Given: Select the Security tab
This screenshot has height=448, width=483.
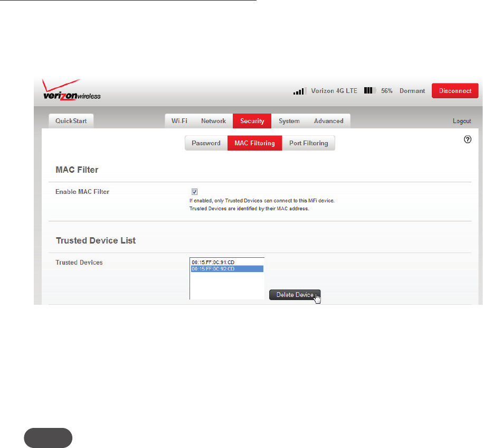Looking at the screenshot, I should [x=252, y=121].
